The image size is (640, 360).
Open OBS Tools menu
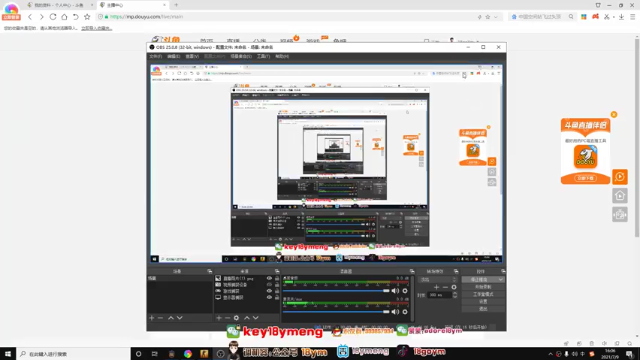(263, 56)
